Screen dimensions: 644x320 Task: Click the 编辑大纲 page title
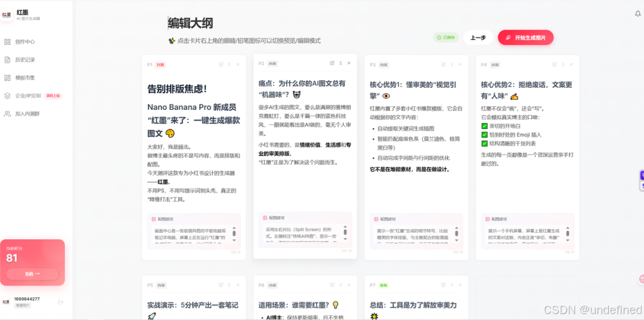pyautogui.click(x=191, y=23)
